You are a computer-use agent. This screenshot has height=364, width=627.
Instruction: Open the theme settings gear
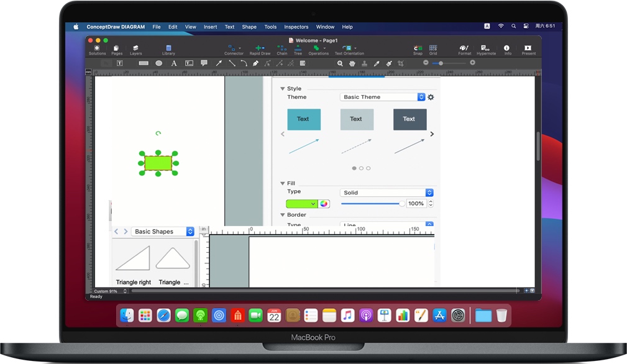click(x=431, y=97)
